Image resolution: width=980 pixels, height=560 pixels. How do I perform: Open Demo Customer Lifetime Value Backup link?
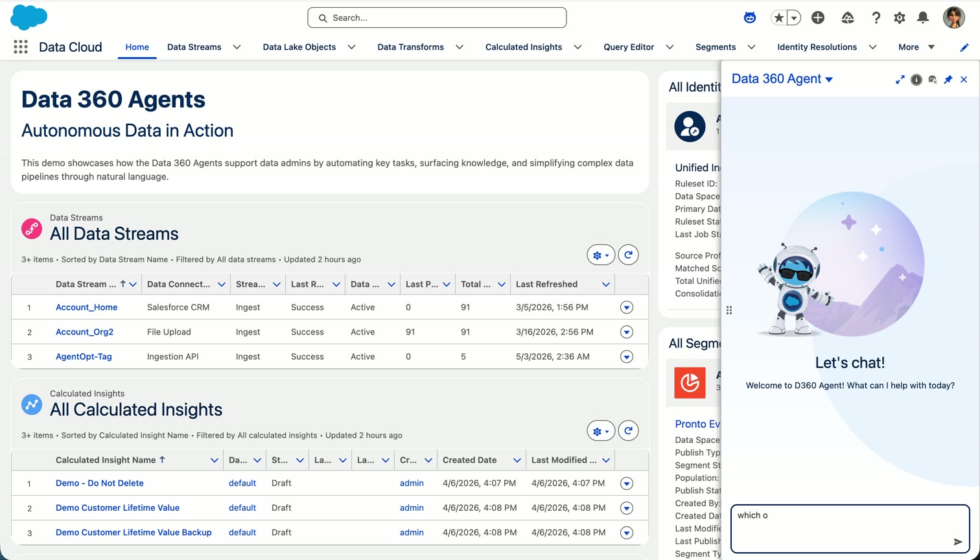134,532
